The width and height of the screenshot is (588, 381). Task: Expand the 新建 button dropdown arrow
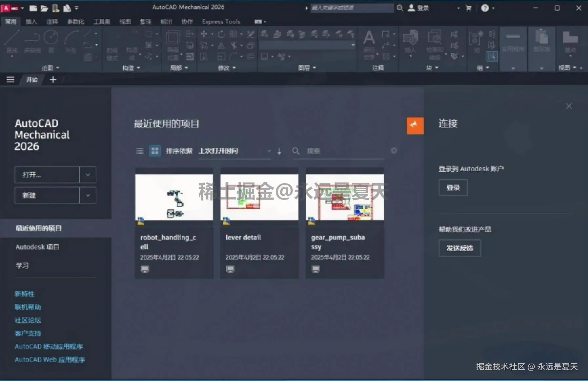coord(88,195)
